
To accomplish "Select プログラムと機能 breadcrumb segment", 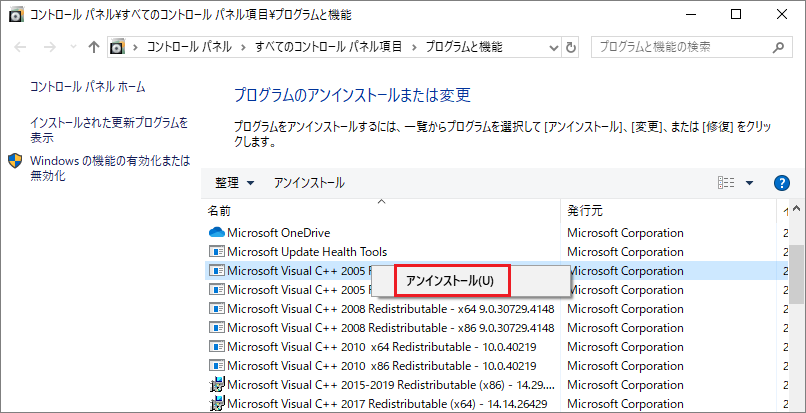I will 464,47.
